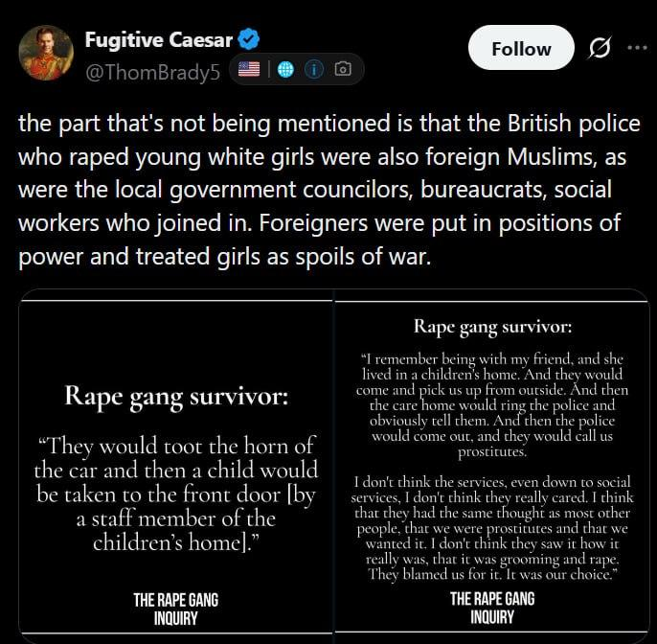
Task: Open the left attached quote image
Action: point(176,466)
